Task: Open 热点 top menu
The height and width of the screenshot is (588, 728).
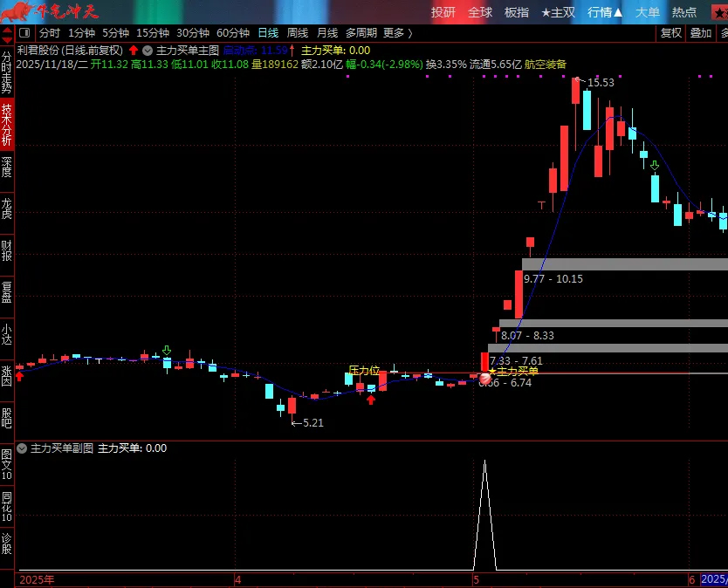Action: coord(684,12)
